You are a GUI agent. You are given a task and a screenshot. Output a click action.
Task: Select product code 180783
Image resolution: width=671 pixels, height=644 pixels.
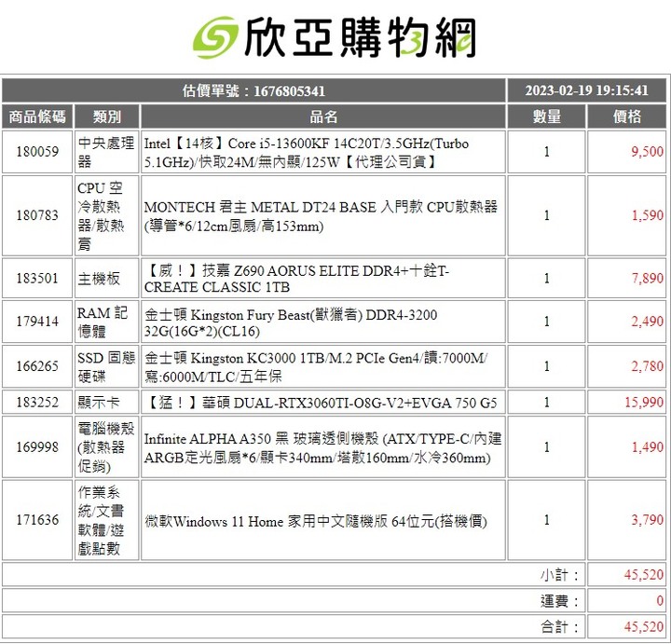click(37, 215)
